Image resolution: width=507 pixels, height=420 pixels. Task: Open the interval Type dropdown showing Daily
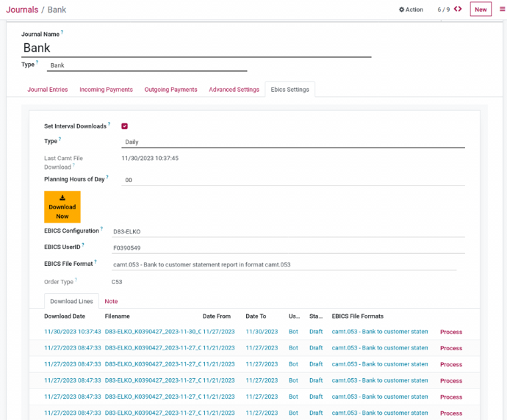292,142
